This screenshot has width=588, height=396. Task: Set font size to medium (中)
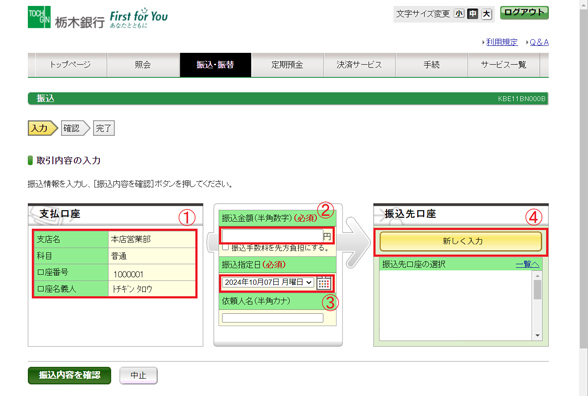pyautogui.click(x=472, y=14)
